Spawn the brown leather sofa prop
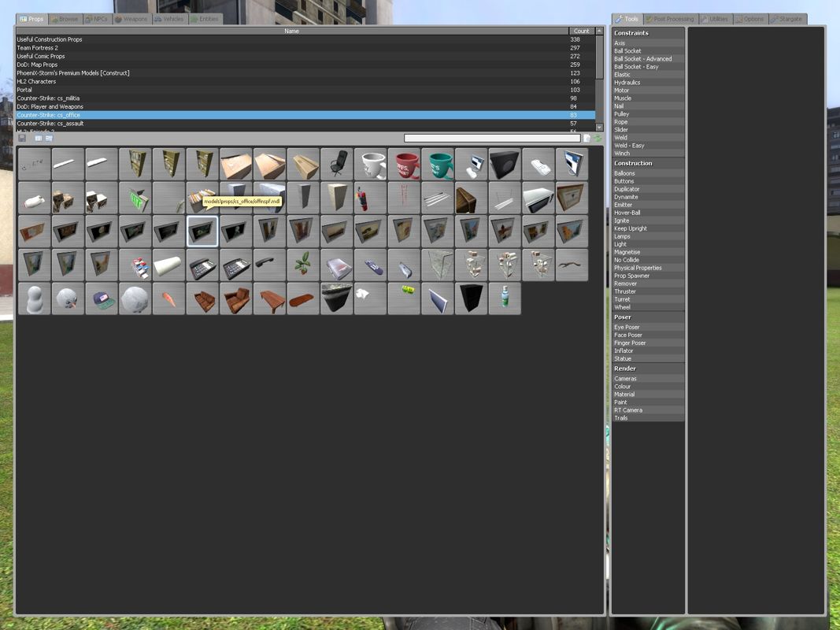Image resolution: width=840 pixels, height=630 pixels. click(x=202, y=299)
